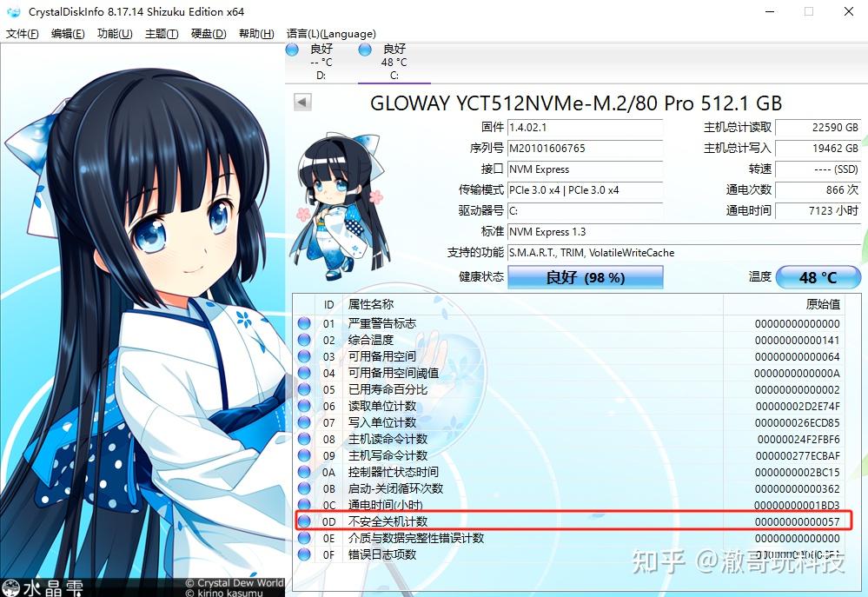Screen dimensions: 868x597
Task: Click the status orb for attribute 05
Action: 304,389
